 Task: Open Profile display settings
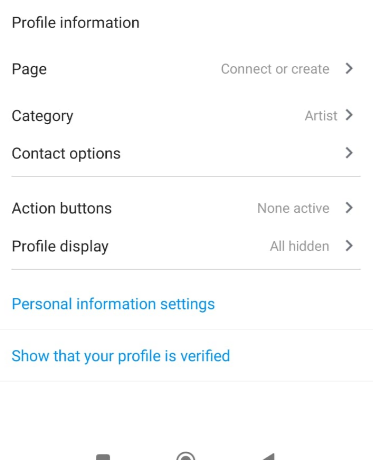[186, 246]
